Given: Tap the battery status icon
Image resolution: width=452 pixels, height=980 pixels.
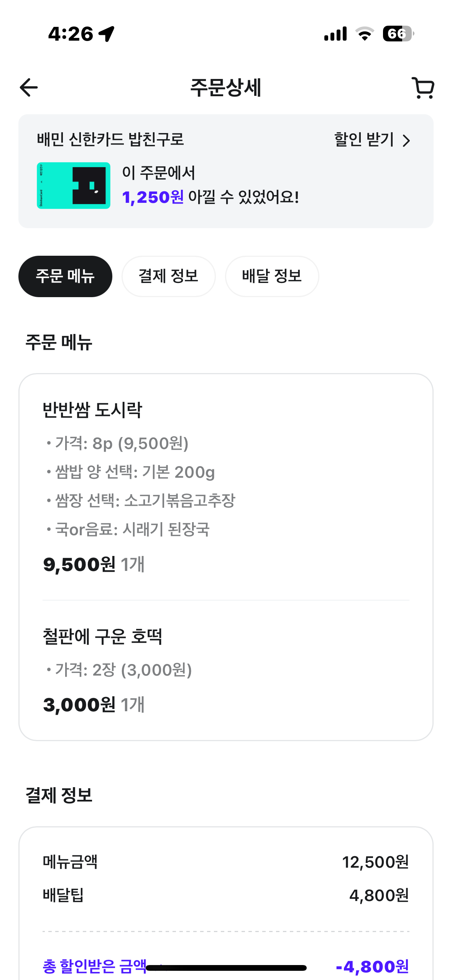Looking at the screenshot, I should click(398, 34).
